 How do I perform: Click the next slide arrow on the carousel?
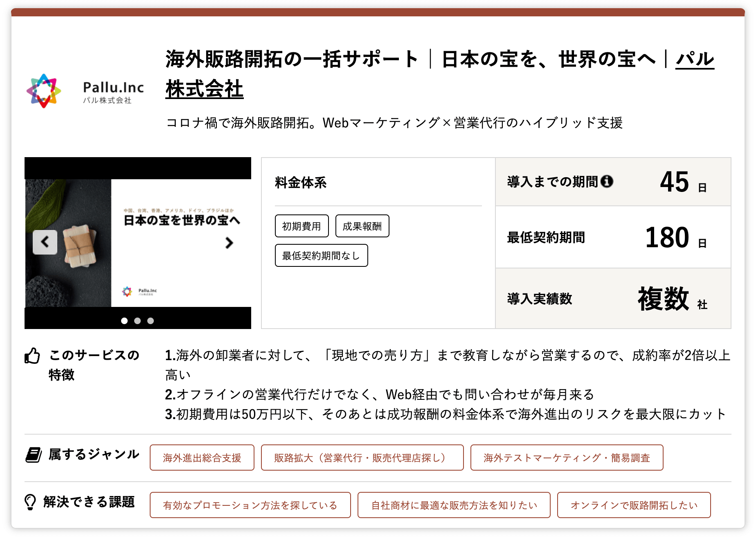click(229, 243)
